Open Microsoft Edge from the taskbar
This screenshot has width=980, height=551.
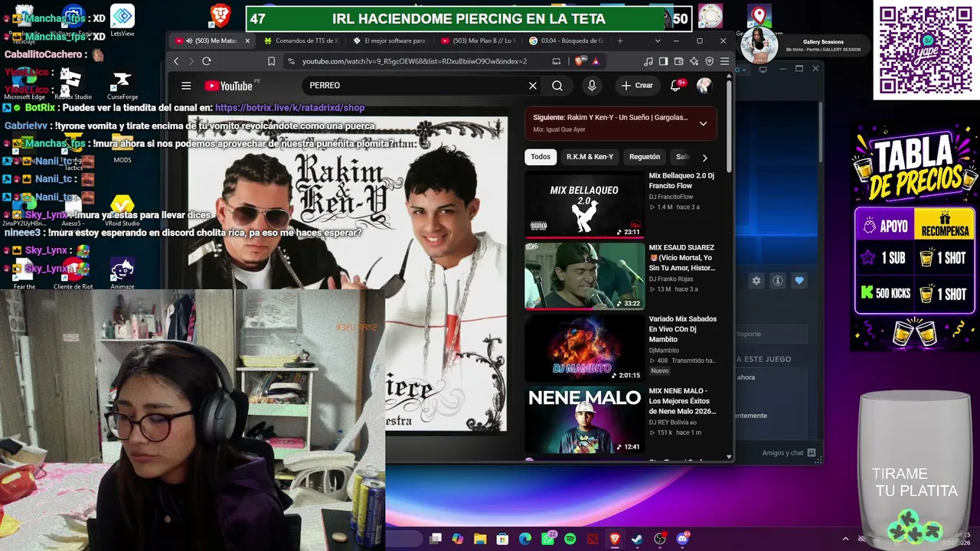click(x=525, y=539)
